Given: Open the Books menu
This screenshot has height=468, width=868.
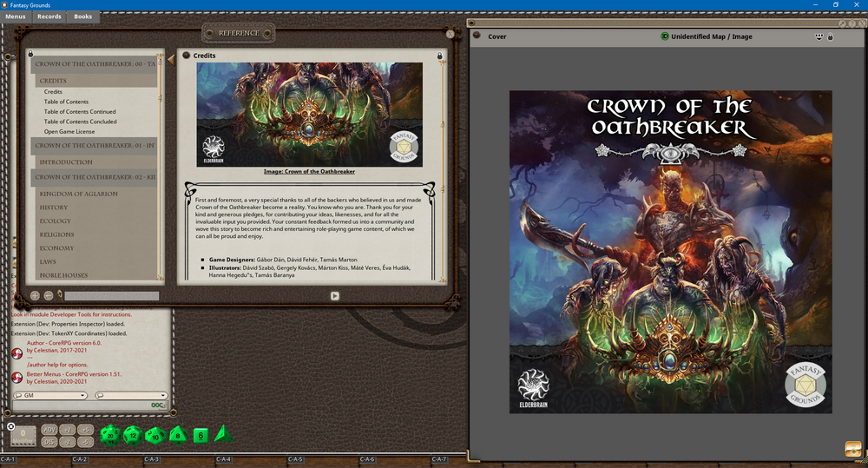Looking at the screenshot, I should tap(82, 16).
